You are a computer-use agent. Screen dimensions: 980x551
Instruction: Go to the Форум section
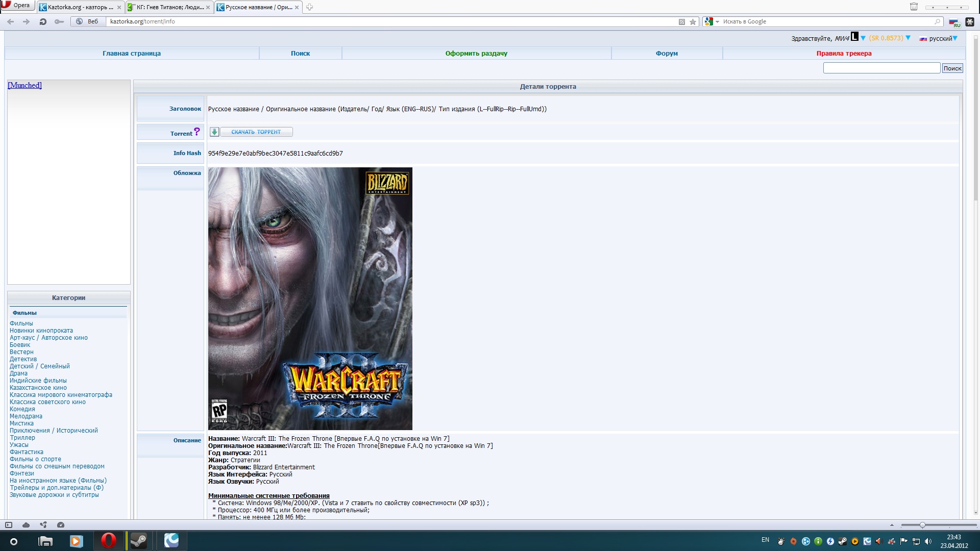[x=667, y=53]
